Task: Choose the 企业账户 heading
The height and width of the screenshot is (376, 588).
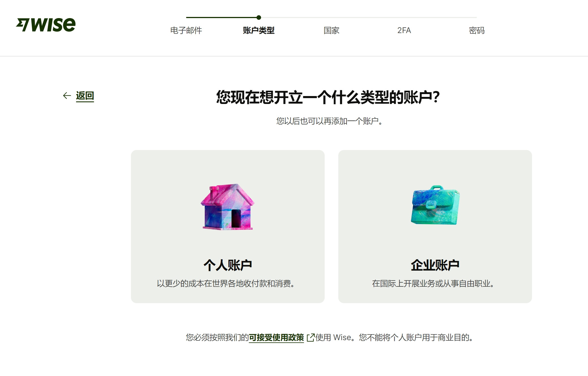Action: (x=435, y=265)
